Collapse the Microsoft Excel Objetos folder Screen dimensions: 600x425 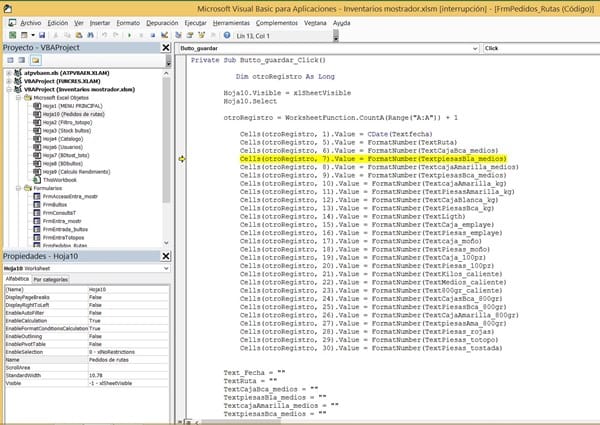(17, 97)
